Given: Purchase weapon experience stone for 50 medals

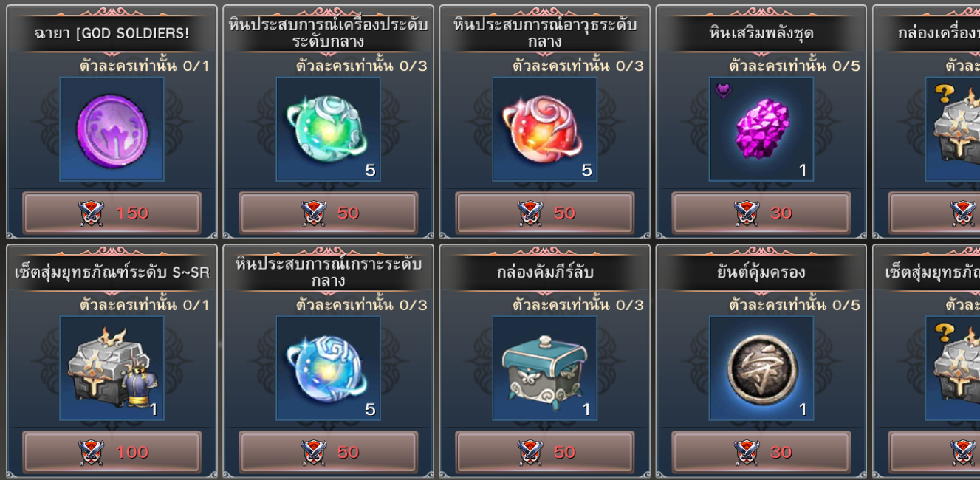Looking at the screenshot, I should click(544, 213).
